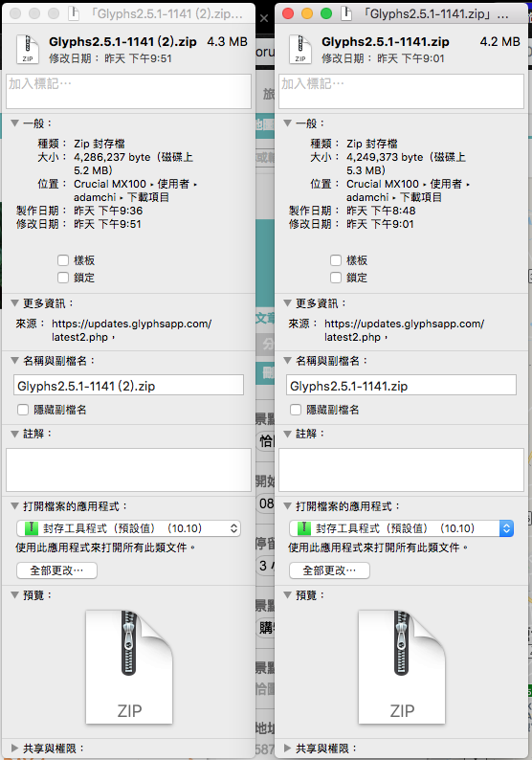Open 打開檔案的應用程式 dropdown in right window

401,528
